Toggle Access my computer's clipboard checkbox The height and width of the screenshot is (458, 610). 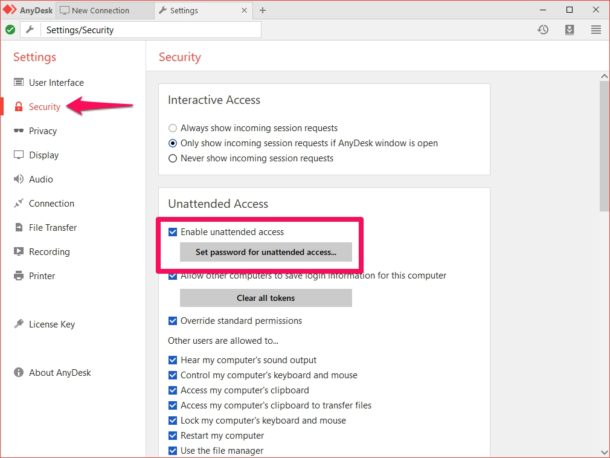tap(172, 390)
